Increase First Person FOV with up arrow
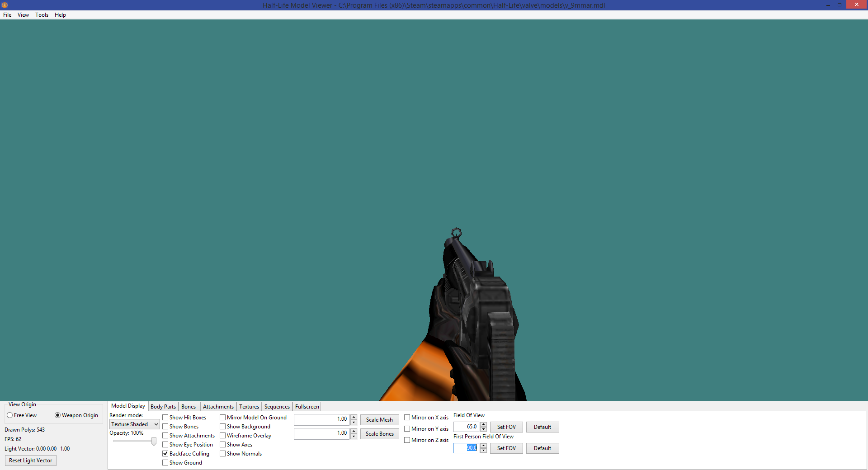Image resolution: width=868 pixels, height=470 pixels. click(483, 446)
